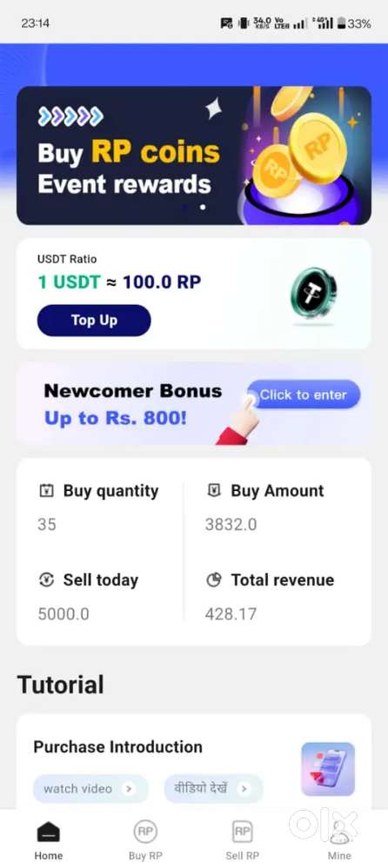
Task: Click the Buy quantity calendar icon
Action: tap(47, 490)
